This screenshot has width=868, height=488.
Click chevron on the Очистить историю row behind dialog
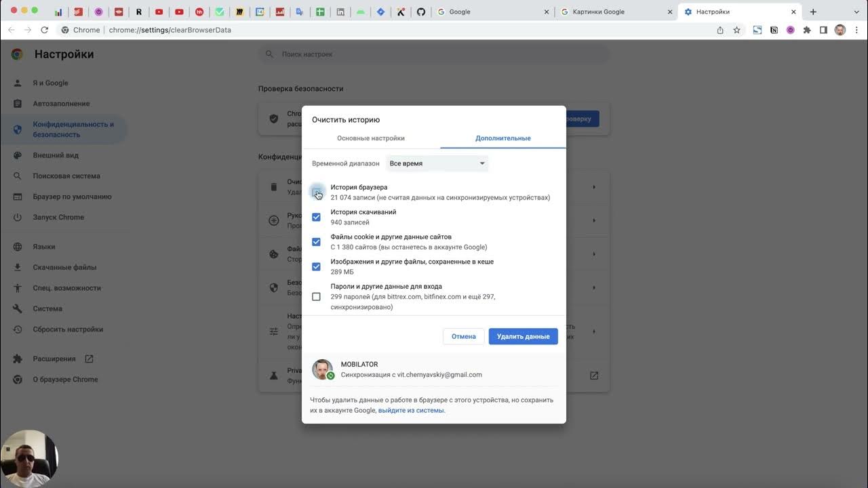(594, 187)
